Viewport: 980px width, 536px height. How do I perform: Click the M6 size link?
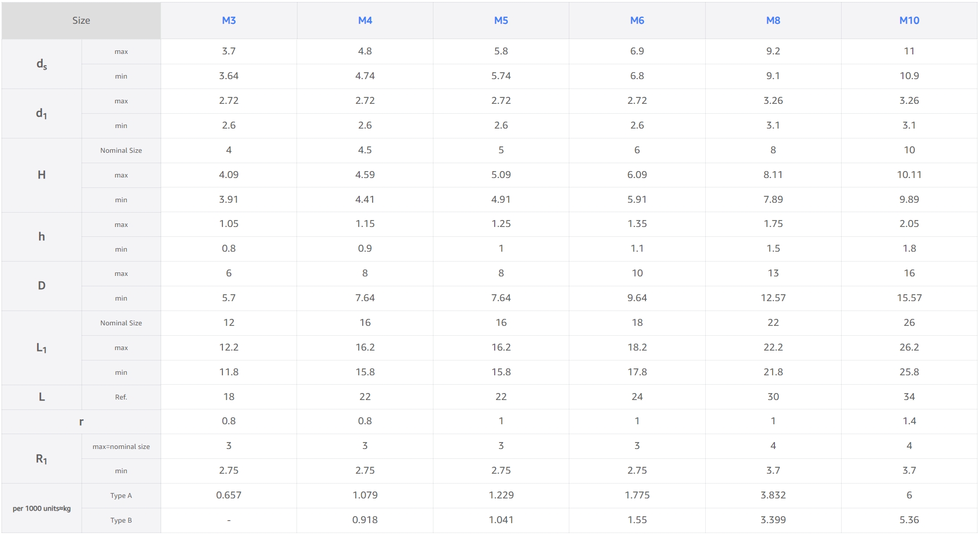(x=637, y=20)
